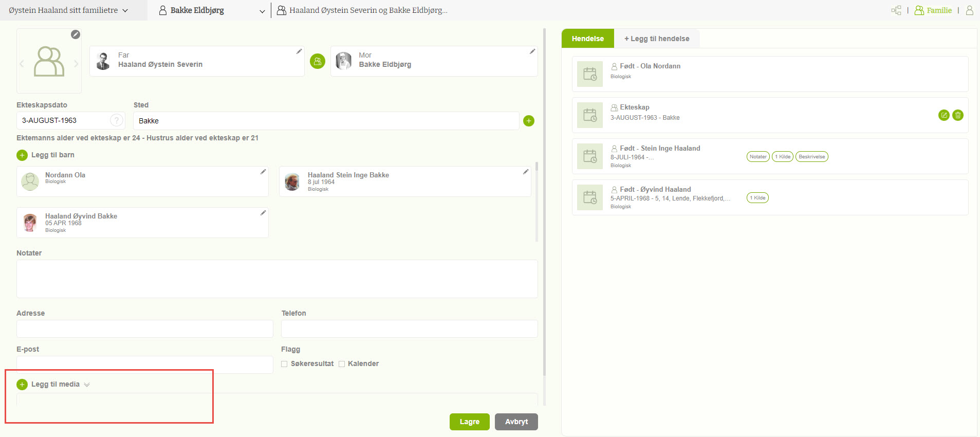The image size is (980, 437).
Task: Delete the Ekteskap event with trash icon
Action: pos(958,115)
